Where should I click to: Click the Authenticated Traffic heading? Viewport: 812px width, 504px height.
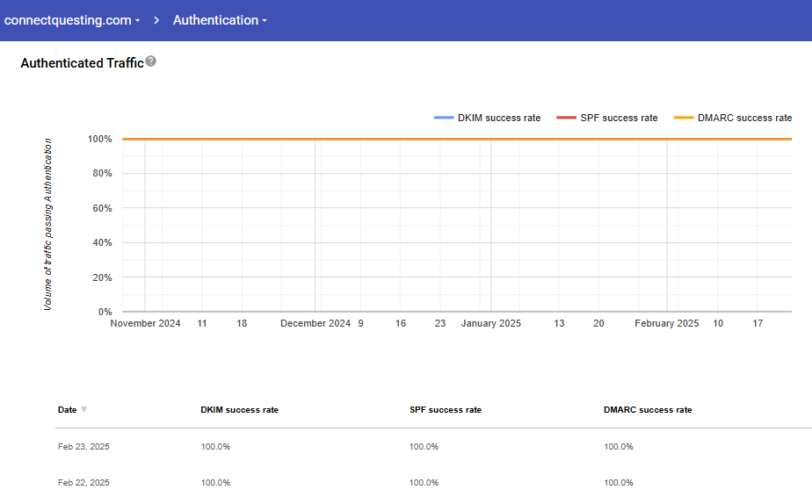click(82, 63)
